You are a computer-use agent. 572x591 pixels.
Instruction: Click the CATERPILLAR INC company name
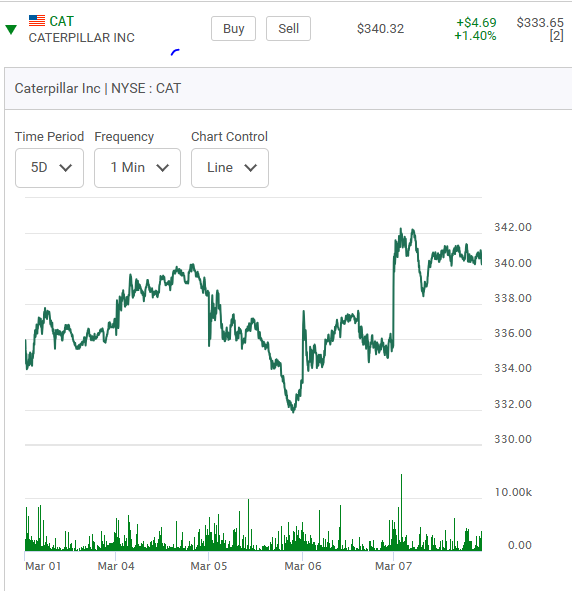[x=81, y=38]
